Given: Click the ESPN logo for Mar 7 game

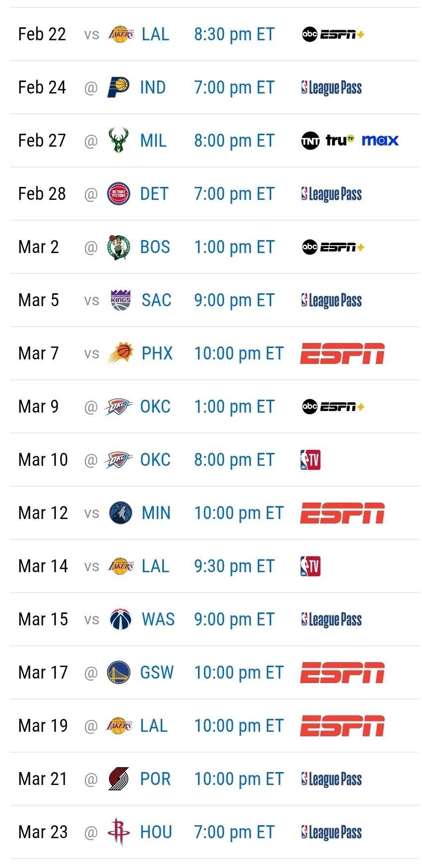Looking at the screenshot, I should pos(342,353).
